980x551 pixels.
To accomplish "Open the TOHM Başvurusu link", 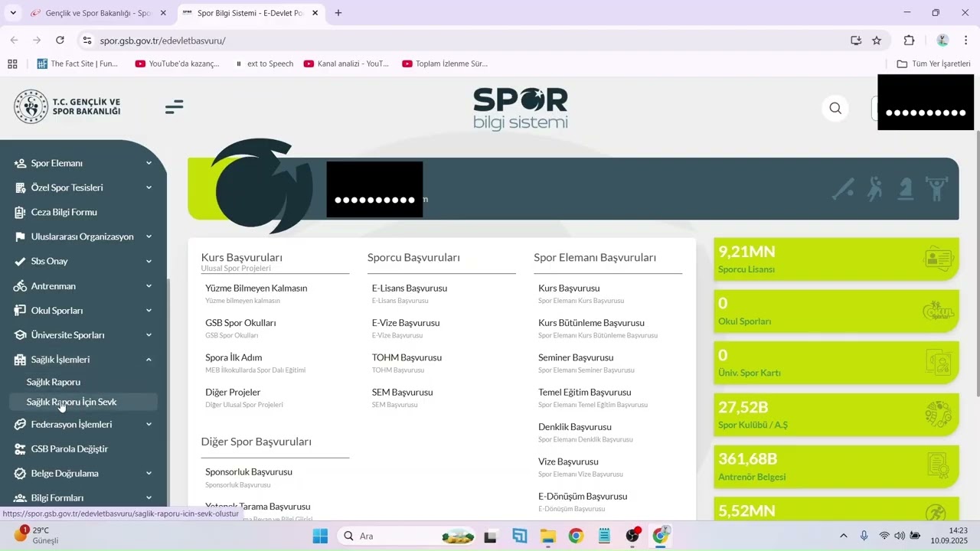I will (x=407, y=357).
